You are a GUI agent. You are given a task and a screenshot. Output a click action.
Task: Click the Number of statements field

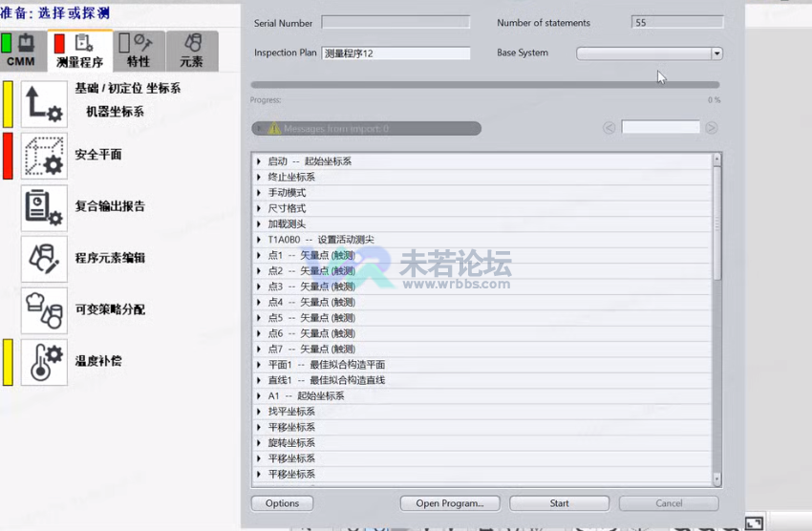click(x=677, y=22)
